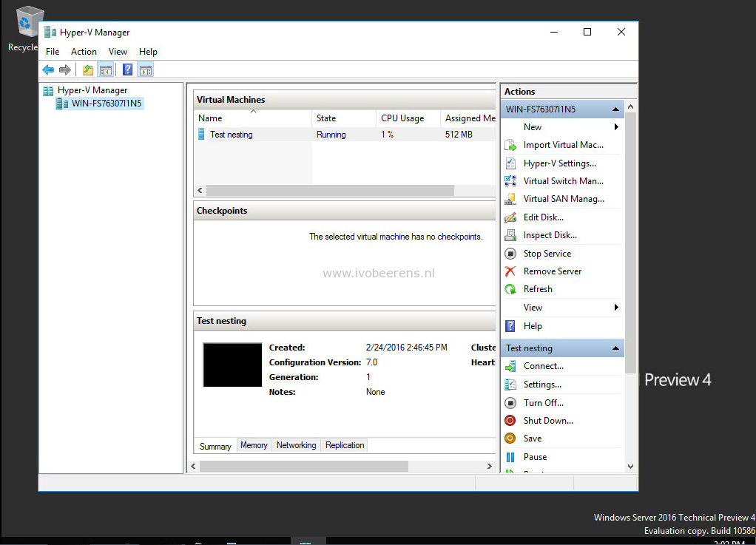This screenshot has width=756, height=545.
Task: Click the Forward arrow toolbar icon
Action: point(65,70)
